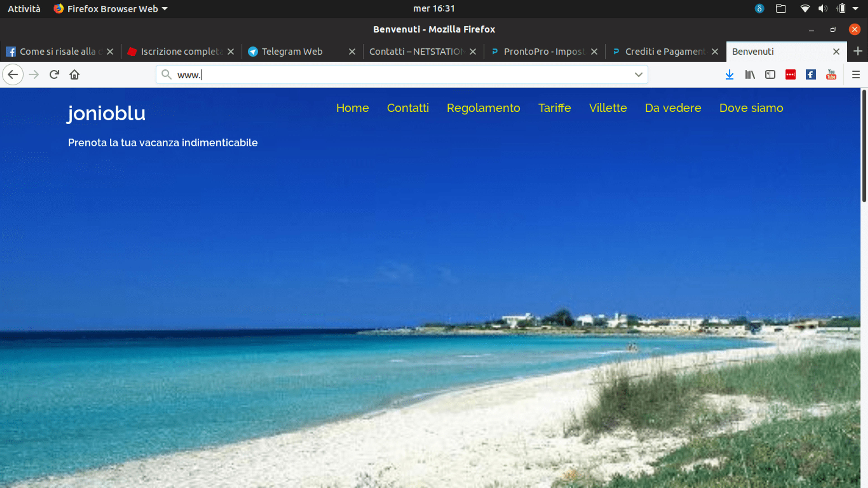868x488 pixels.
Task: Show the library bookmarks icon
Action: [750, 75]
